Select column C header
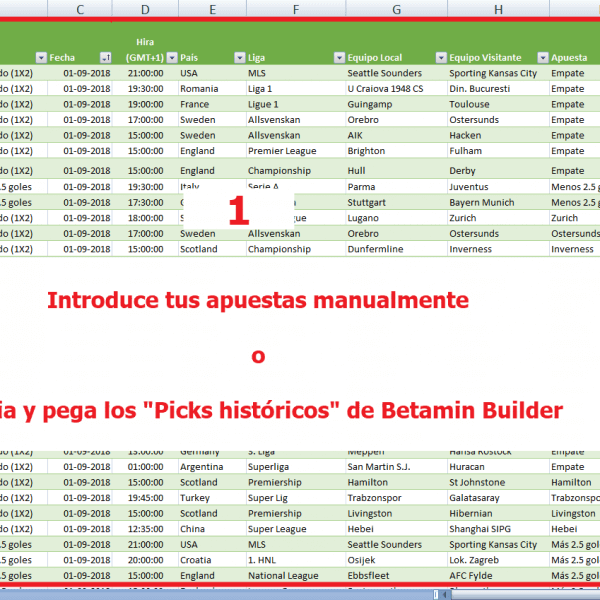This screenshot has width=600, height=600. point(80,9)
